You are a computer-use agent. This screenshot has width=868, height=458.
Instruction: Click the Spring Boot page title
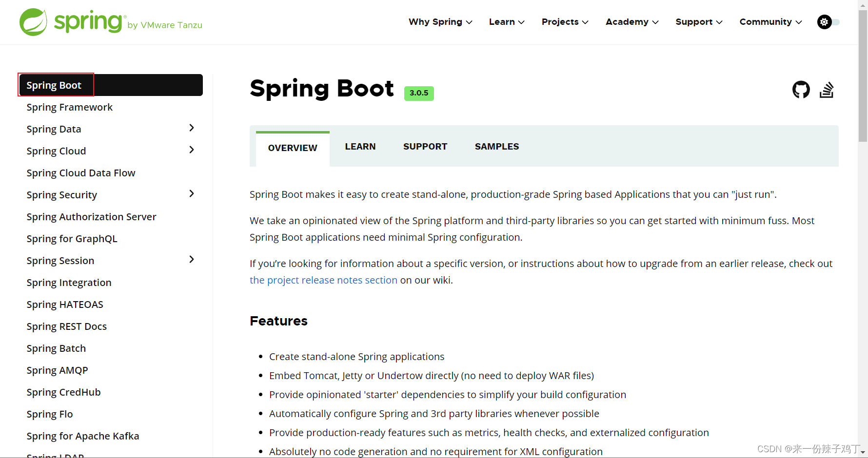[322, 89]
